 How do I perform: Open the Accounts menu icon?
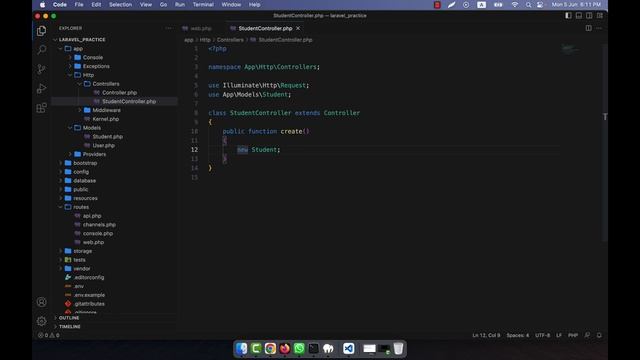click(x=41, y=302)
